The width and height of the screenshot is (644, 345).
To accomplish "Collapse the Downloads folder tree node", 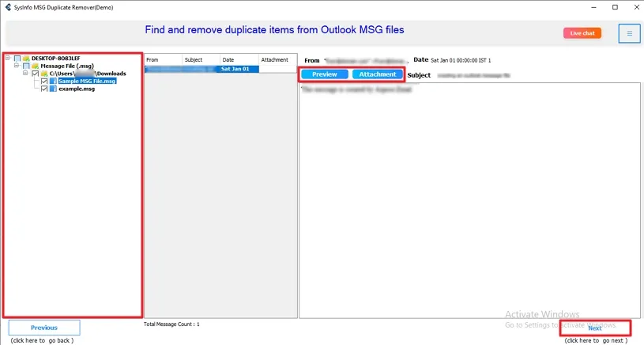I will click(x=25, y=74).
